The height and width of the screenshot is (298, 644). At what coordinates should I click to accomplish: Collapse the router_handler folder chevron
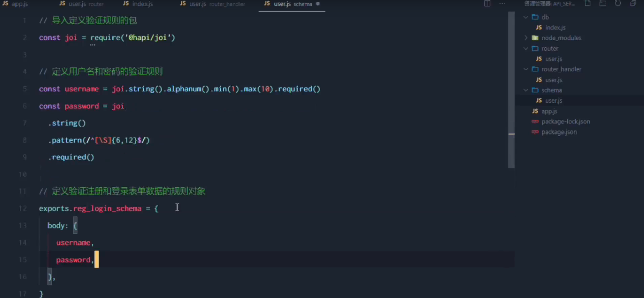tap(526, 69)
